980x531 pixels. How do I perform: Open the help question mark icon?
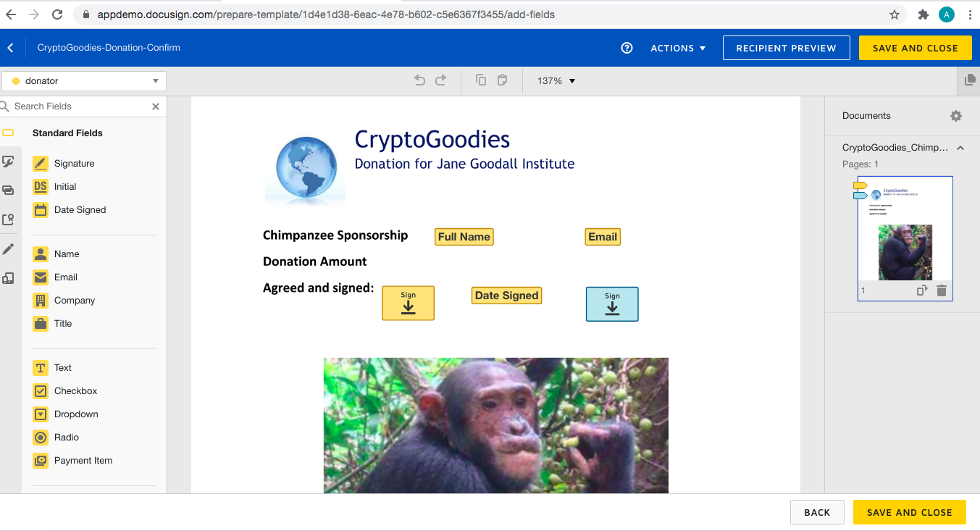(627, 48)
